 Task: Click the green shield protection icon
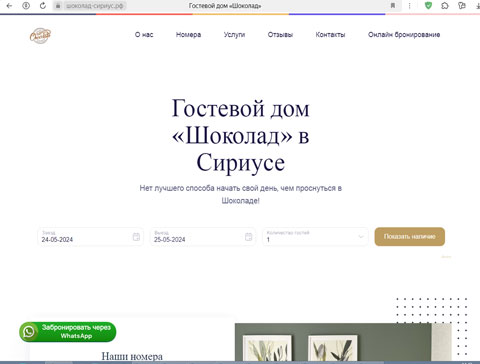pos(428,5)
